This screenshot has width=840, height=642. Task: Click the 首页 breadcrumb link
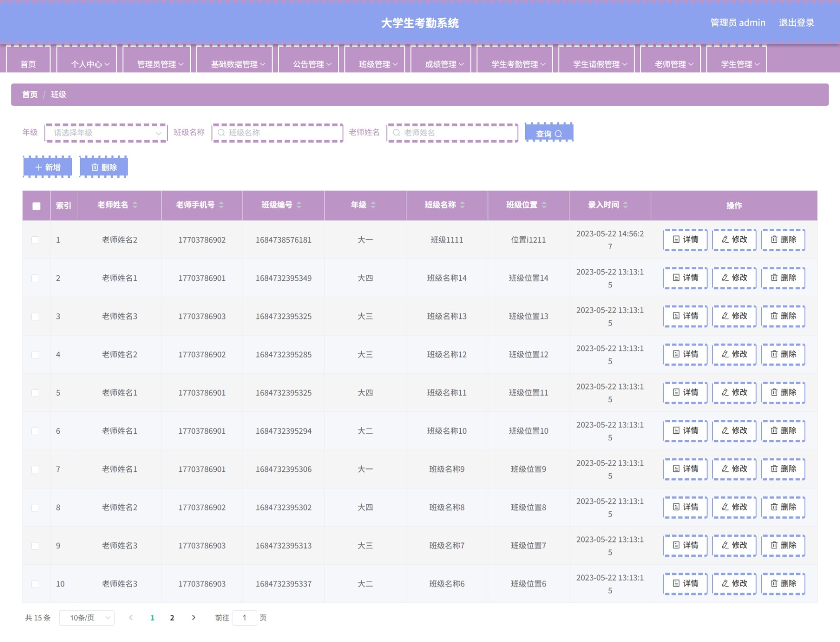coord(30,94)
